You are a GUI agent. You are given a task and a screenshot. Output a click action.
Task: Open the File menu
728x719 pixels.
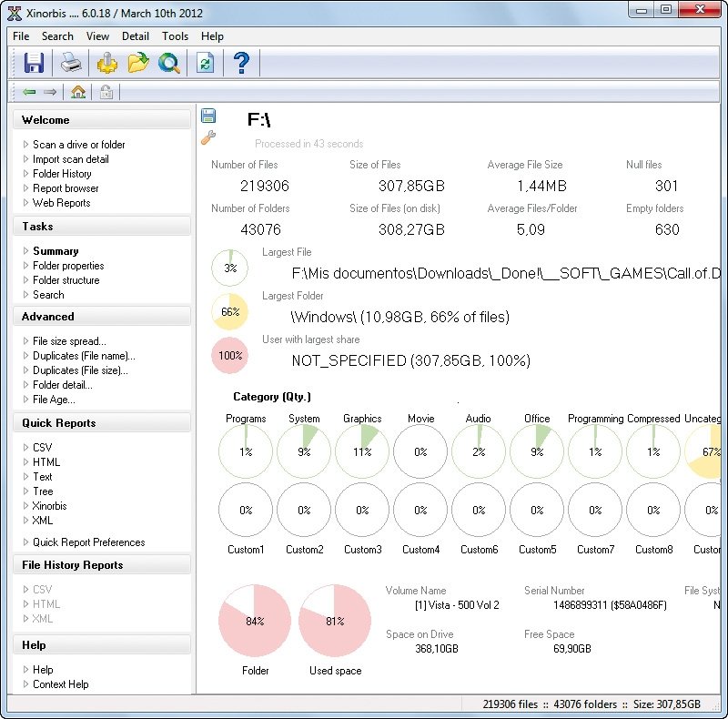[x=21, y=36]
